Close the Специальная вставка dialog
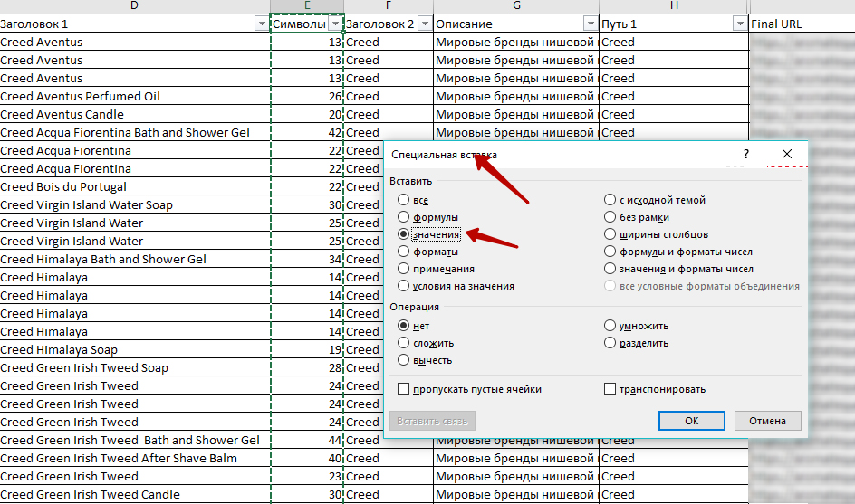Image resolution: width=855 pixels, height=504 pixels. coord(787,154)
